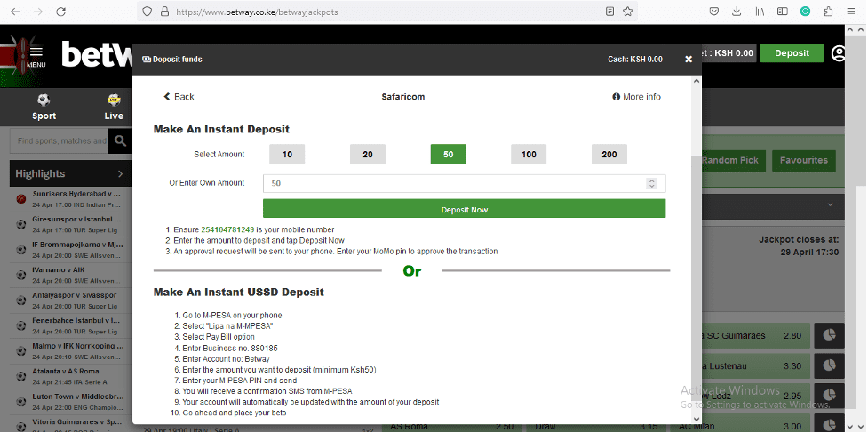Click the green Deposit button in header
The image size is (868, 433).
click(x=792, y=53)
